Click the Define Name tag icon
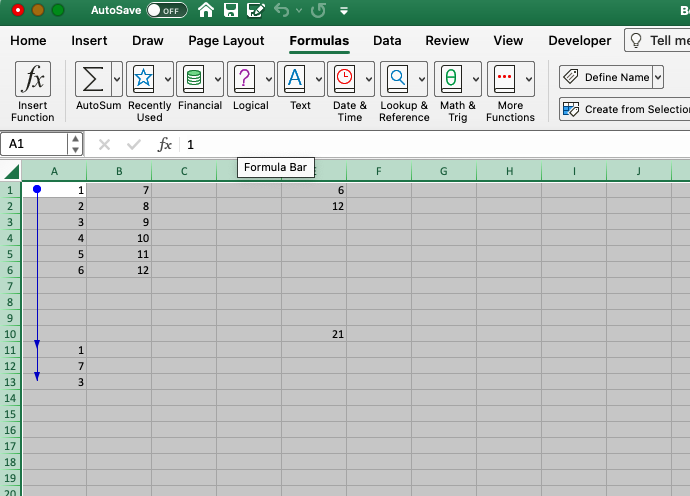Image resolution: width=690 pixels, height=496 pixels. tap(571, 77)
